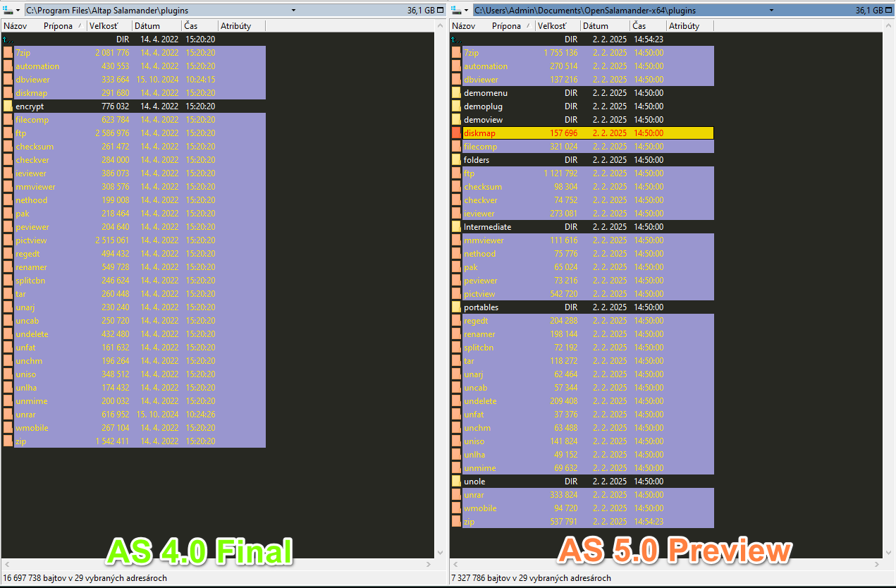
Task: Click the 36,1 GB free space label in right panel
Action: 869,11
